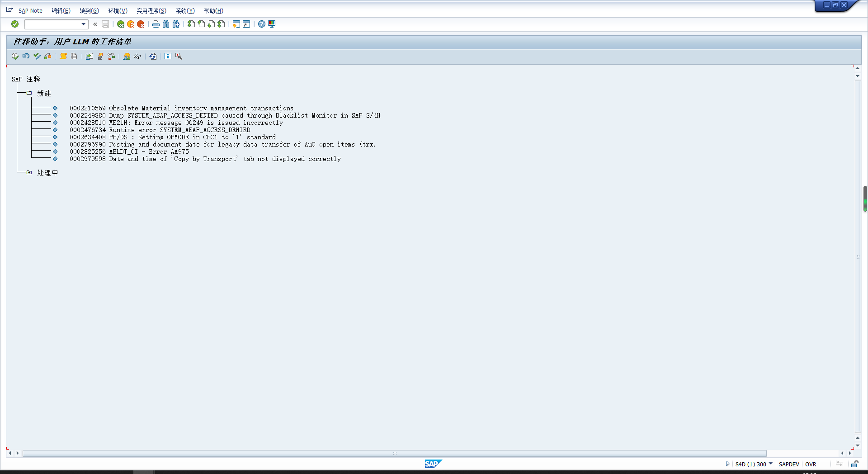Click the orange Exit icon

click(131, 24)
